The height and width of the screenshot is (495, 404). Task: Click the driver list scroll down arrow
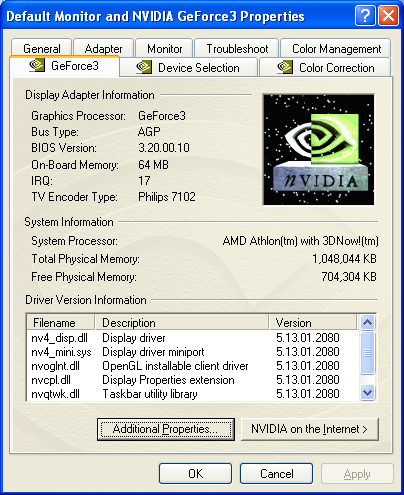367,392
